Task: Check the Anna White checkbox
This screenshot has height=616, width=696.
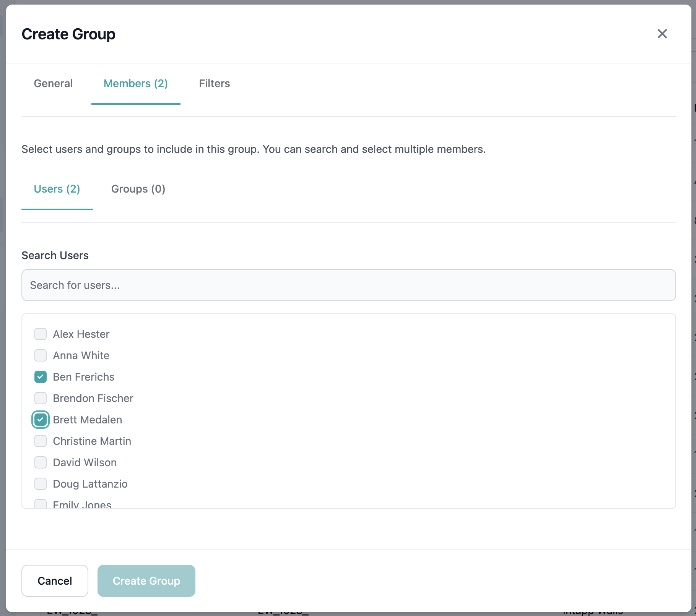Action: 41,355
